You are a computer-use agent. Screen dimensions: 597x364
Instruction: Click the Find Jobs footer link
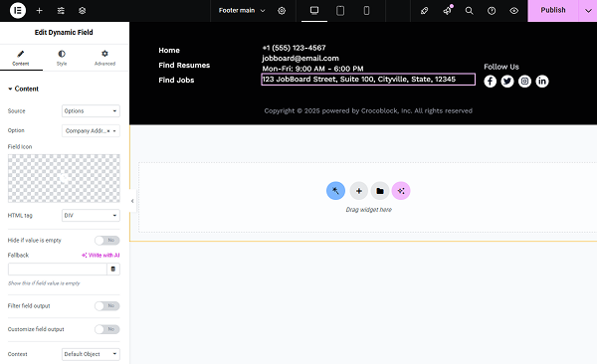pos(176,80)
